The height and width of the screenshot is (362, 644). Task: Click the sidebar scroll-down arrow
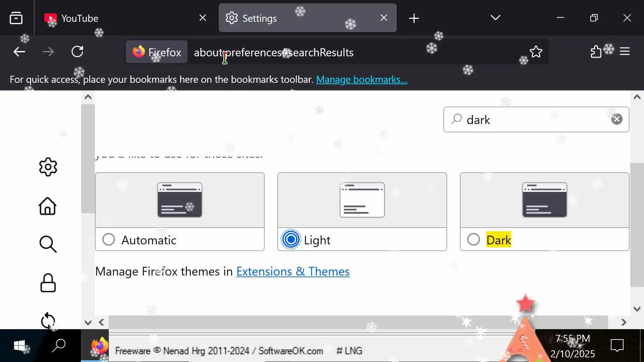88,322
